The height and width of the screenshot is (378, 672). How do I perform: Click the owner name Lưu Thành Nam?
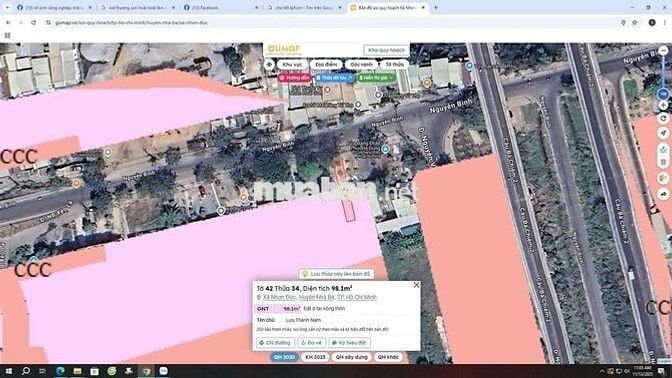[x=303, y=320]
